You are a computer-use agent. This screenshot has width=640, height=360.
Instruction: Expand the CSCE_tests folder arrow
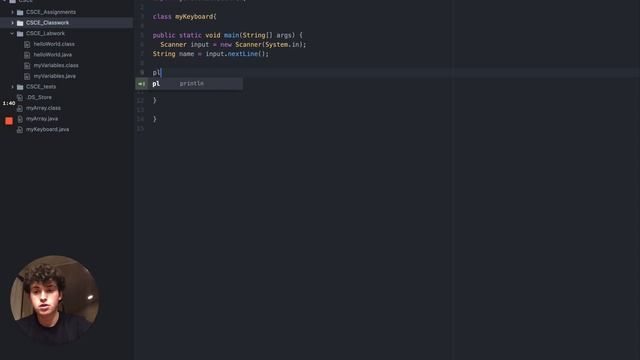12,87
